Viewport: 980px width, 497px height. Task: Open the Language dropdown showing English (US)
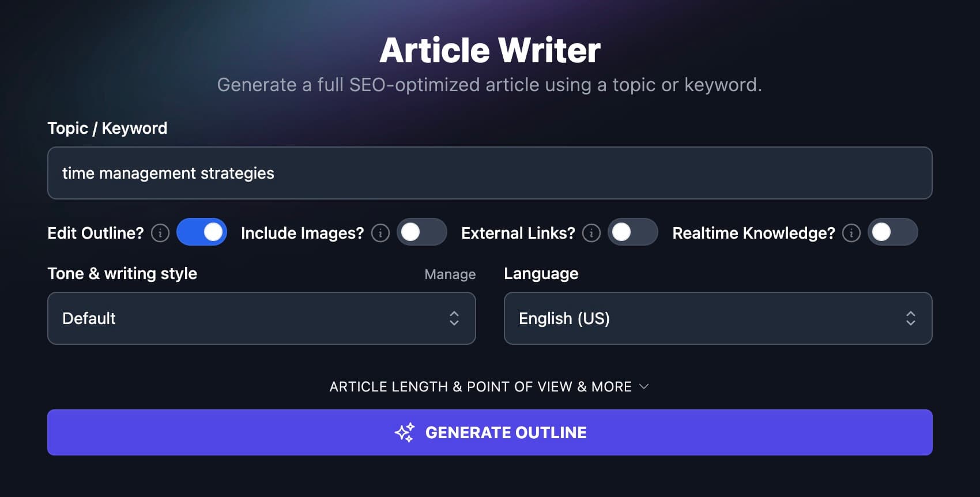(x=718, y=318)
